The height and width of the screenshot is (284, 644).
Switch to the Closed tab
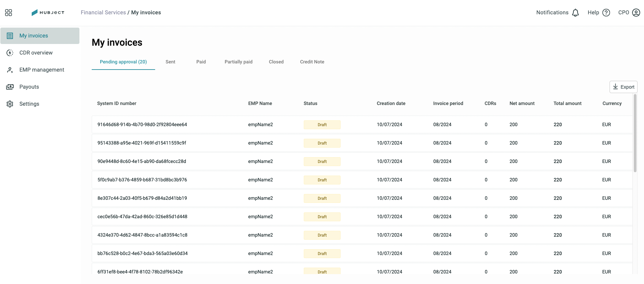(276, 62)
